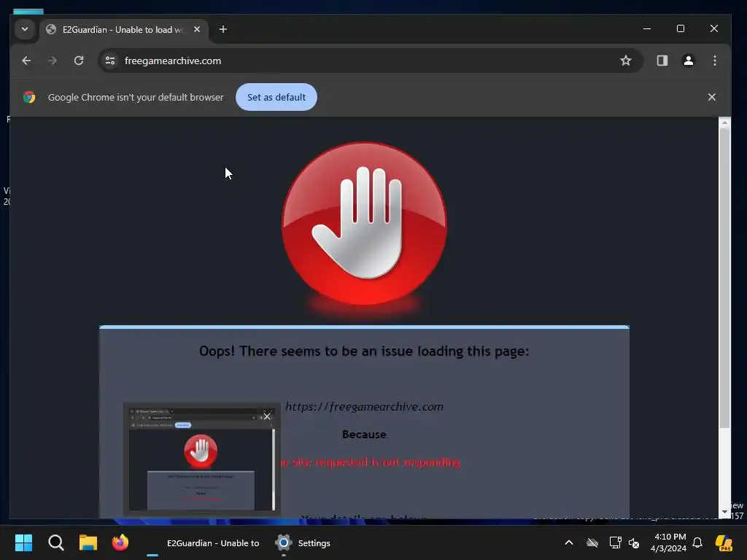Click the https://freegamearchive.com link text

point(365,407)
